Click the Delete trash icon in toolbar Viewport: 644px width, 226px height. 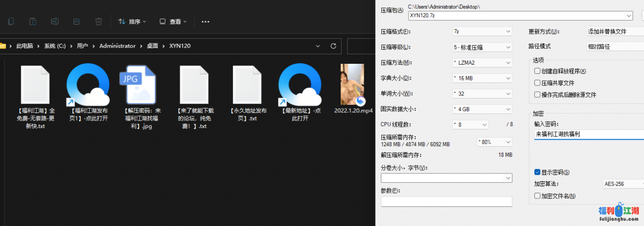click(99, 22)
